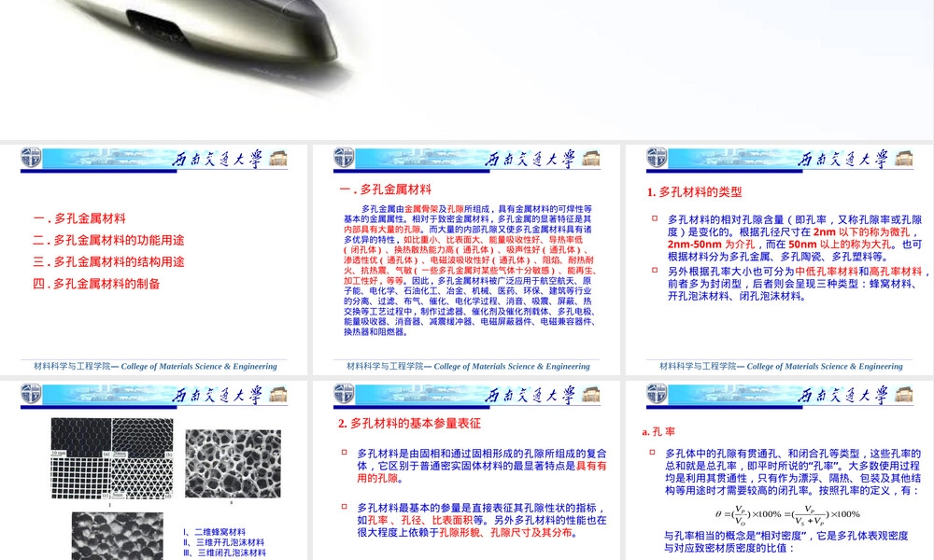Viewport: 934px width, 560px height.
Task: Click the bullet paragraph beginning 另外根据孔率大小
Action: click(799, 284)
